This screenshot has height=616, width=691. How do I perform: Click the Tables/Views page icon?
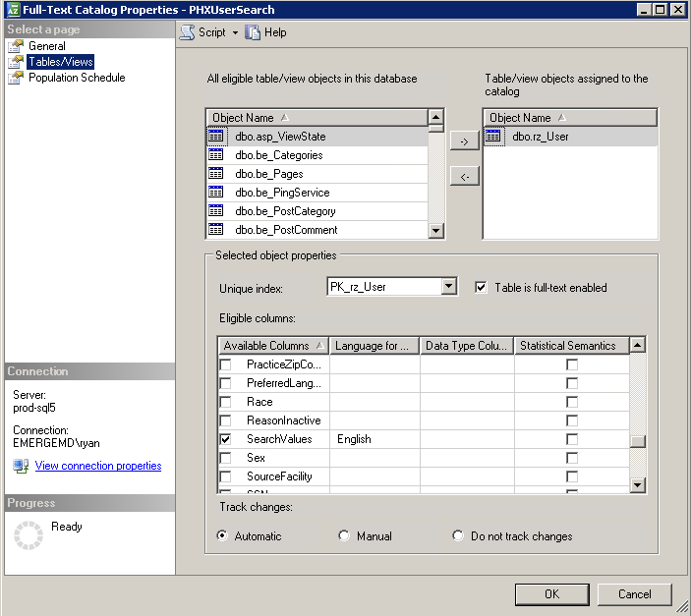coord(16,62)
